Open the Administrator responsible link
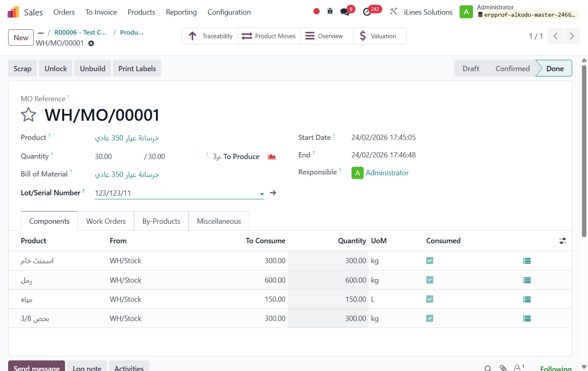The height and width of the screenshot is (371, 588). (387, 173)
